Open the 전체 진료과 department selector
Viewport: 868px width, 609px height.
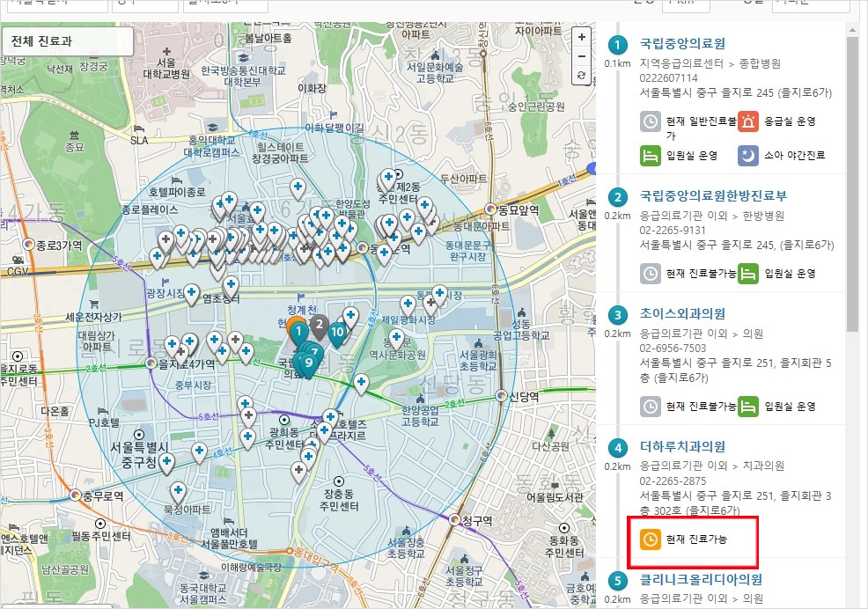(x=67, y=41)
